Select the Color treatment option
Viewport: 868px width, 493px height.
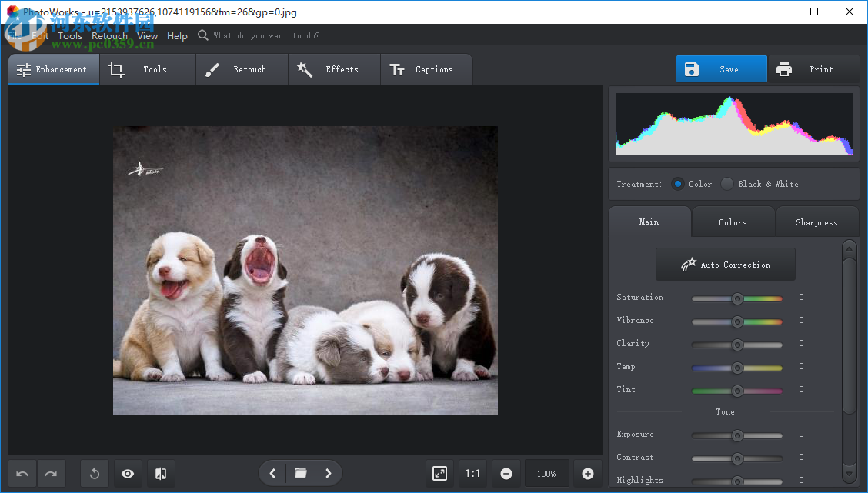pyautogui.click(x=678, y=184)
